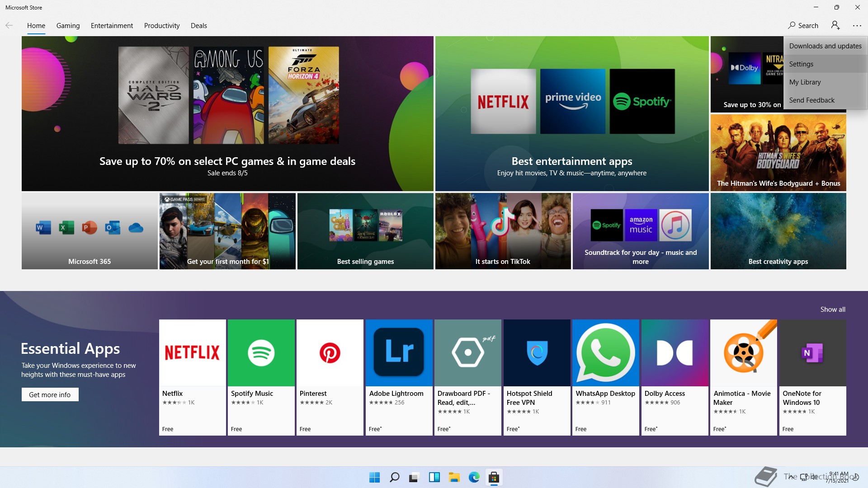
Task: Click Show all for Essential Apps
Action: [833, 310]
